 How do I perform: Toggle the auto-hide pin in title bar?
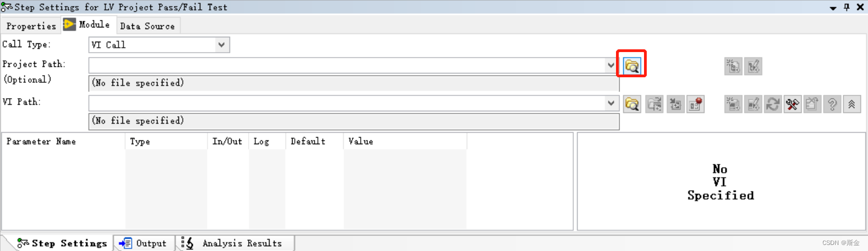point(847,7)
